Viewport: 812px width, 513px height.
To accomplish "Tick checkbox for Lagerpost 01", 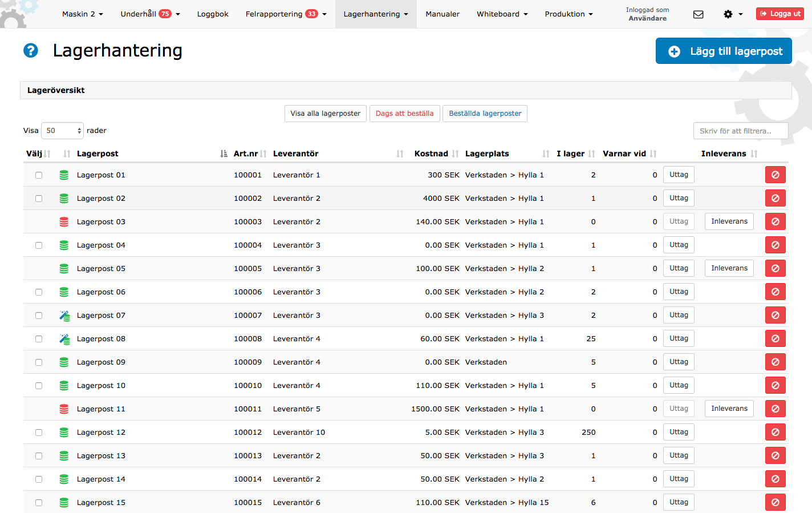I will tap(39, 175).
